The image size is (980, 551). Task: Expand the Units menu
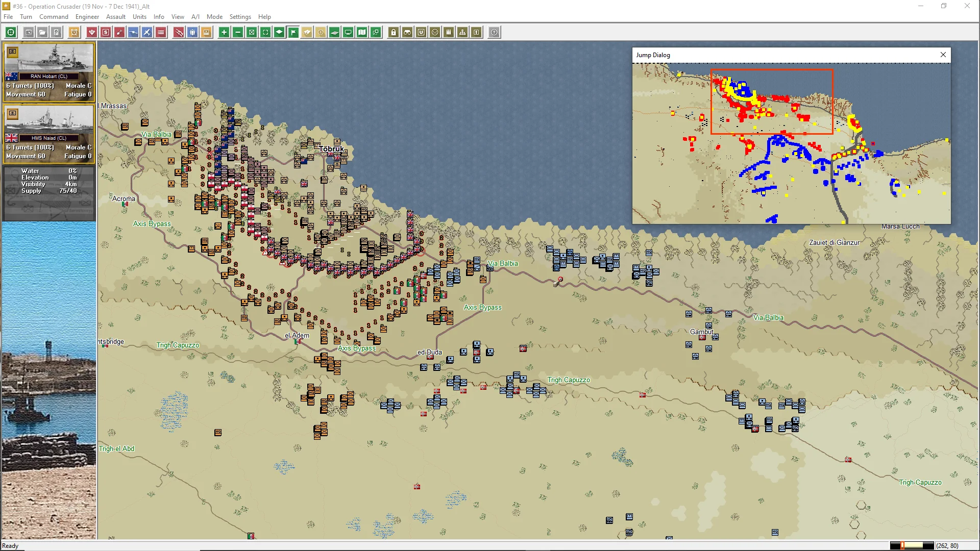coord(139,17)
